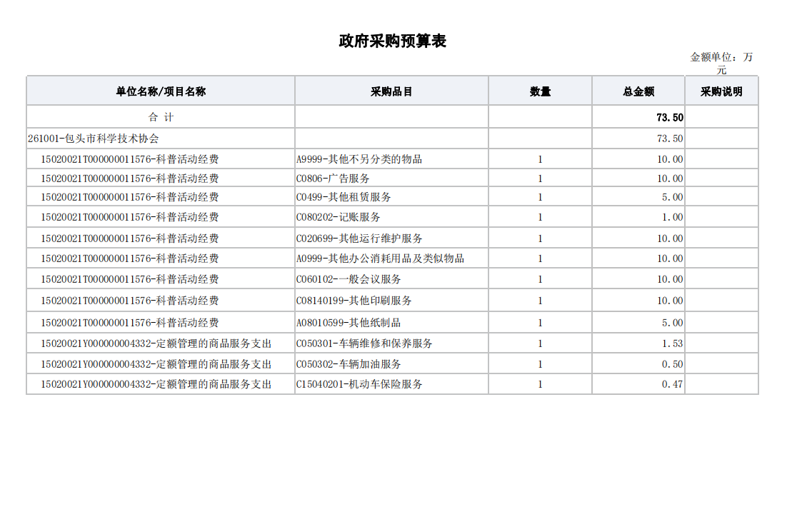Click the 10.00 amount in the 广告服务 row
Viewport: 787px width, 532px height.
tap(670, 179)
